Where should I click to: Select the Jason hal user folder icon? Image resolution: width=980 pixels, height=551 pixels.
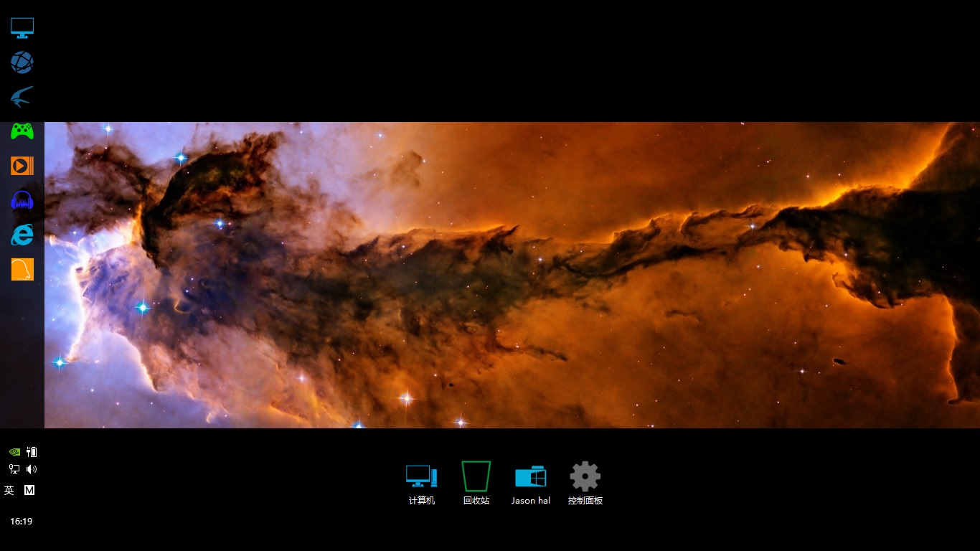coord(531,485)
